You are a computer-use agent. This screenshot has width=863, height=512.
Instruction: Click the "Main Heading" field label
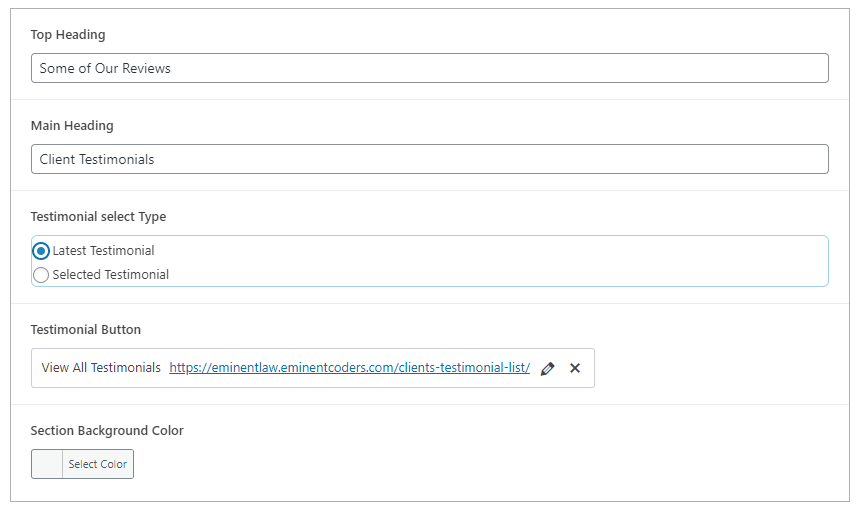72,126
